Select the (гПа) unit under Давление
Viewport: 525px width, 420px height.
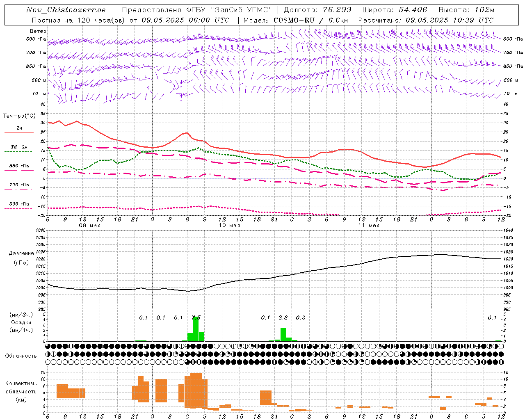point(21,263)
